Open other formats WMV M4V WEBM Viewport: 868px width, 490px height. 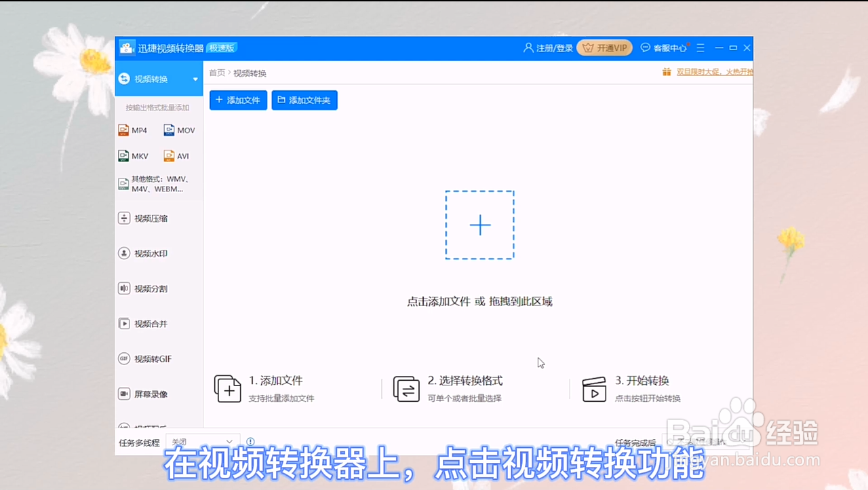tap(153, 184)
